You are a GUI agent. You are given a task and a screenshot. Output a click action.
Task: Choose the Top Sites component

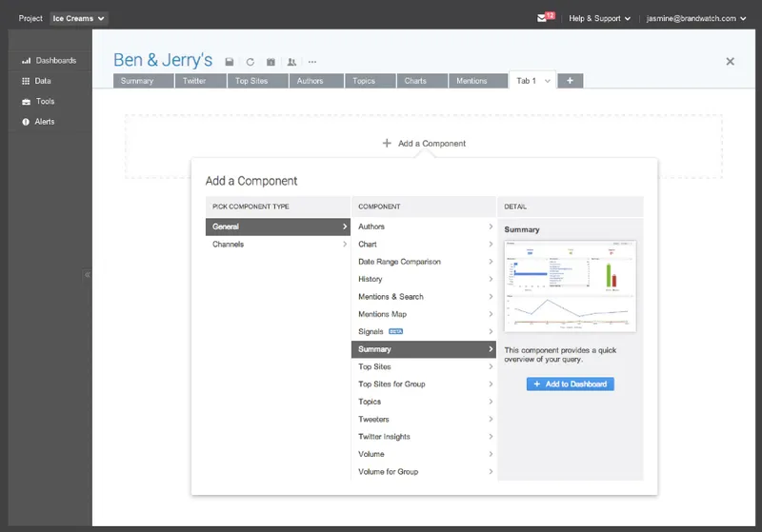pyautogui.click(x=423, y=366)
